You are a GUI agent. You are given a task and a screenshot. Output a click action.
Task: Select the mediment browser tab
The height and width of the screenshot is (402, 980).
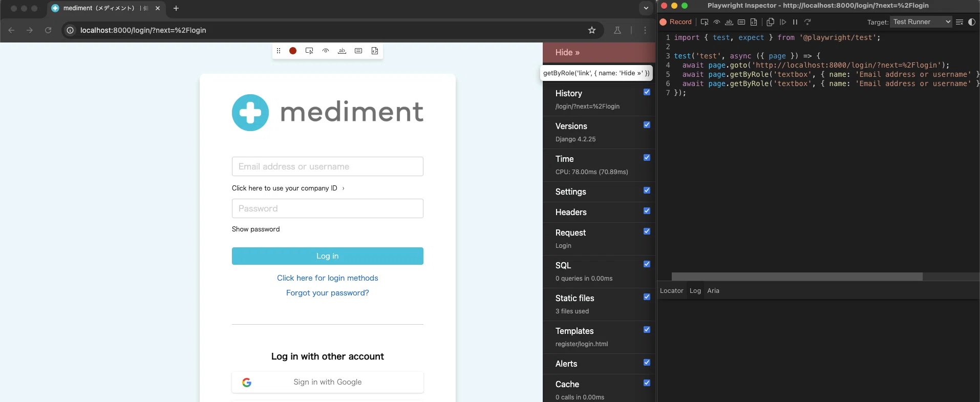point(106,8)
